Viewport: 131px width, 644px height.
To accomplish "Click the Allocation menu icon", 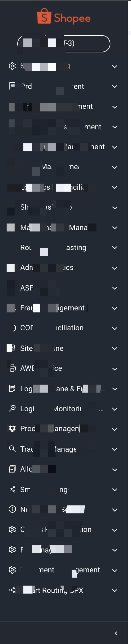I will 12,469.
